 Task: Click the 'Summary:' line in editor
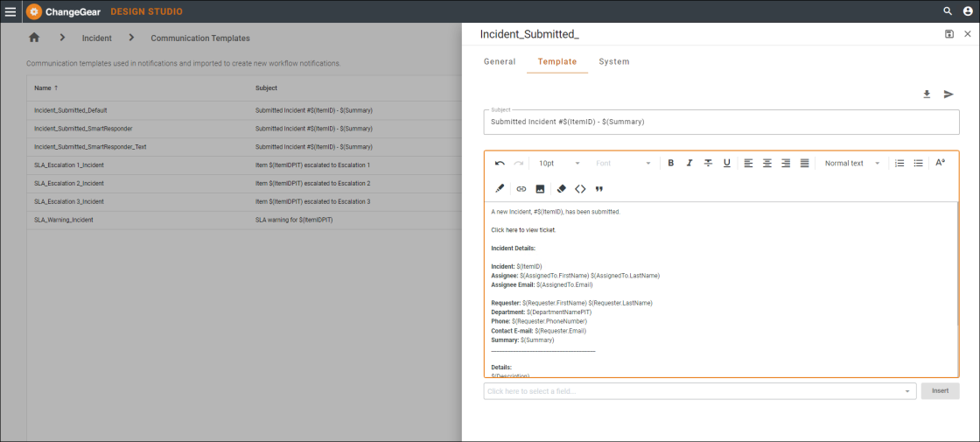click(522, 340)
